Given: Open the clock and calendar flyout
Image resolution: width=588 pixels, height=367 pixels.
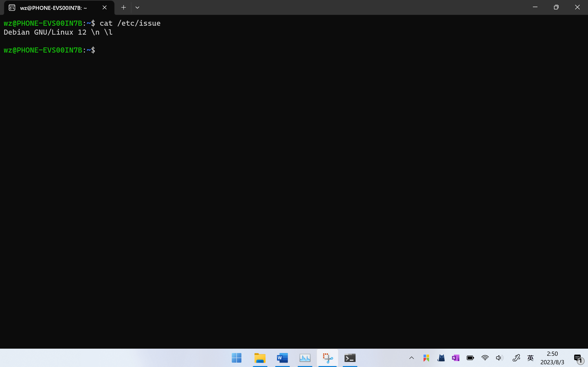Looking at the screenshot, I should [x=552, y=358].
